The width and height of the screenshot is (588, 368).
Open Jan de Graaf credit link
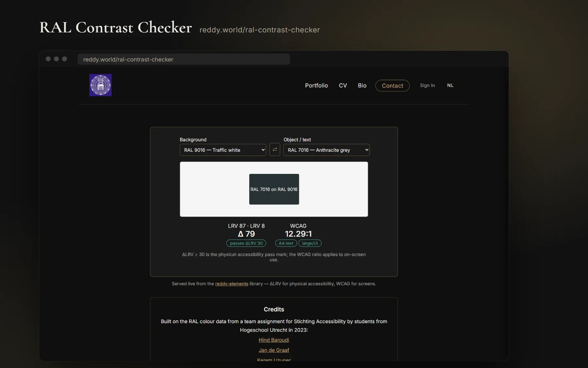pos(274,350)
